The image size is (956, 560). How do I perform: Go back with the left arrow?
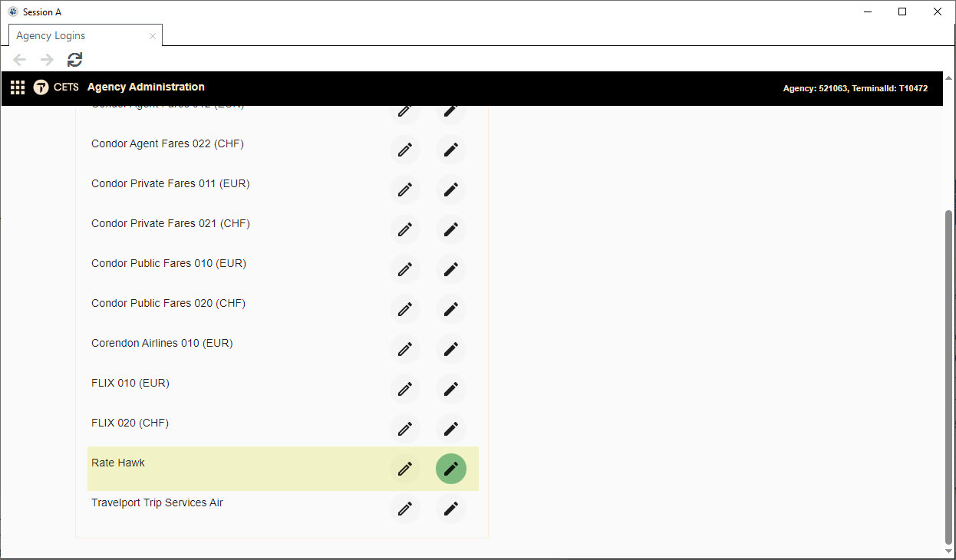(x=20, y=60)
